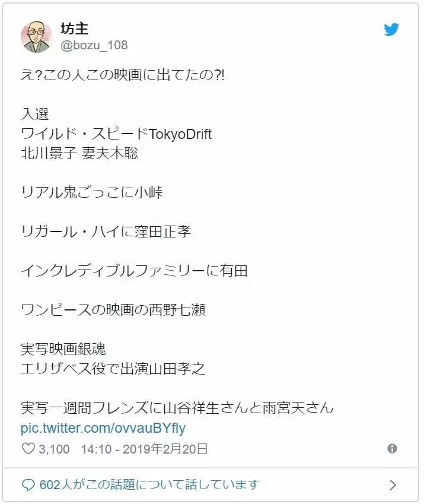Open the 坊主 profile avatar
The image size is (424, 504).
click(36, 37)
